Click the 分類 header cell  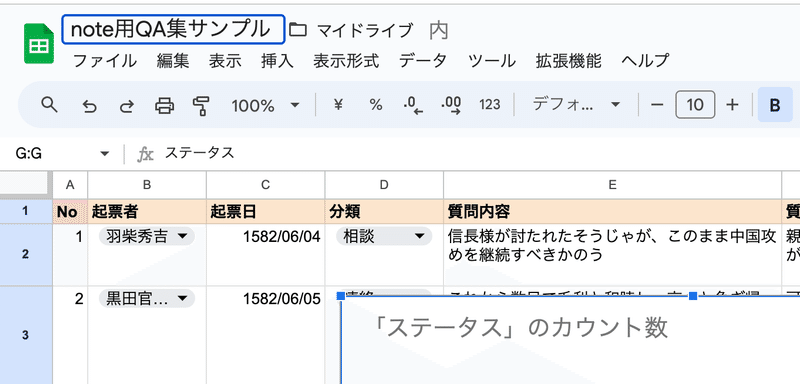[x=384, y=212]
